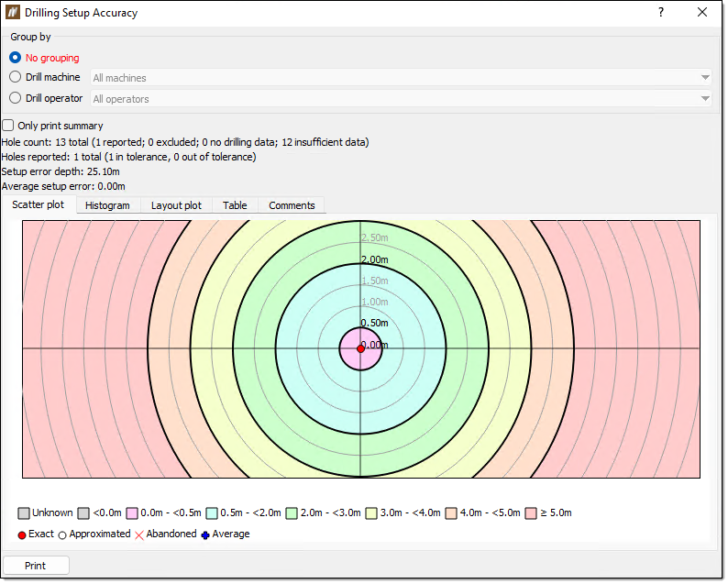The height and width of the screenshot is (584, 728).
Task: Click the ≥ 5.0m red swatch
Action: [532, 515]
